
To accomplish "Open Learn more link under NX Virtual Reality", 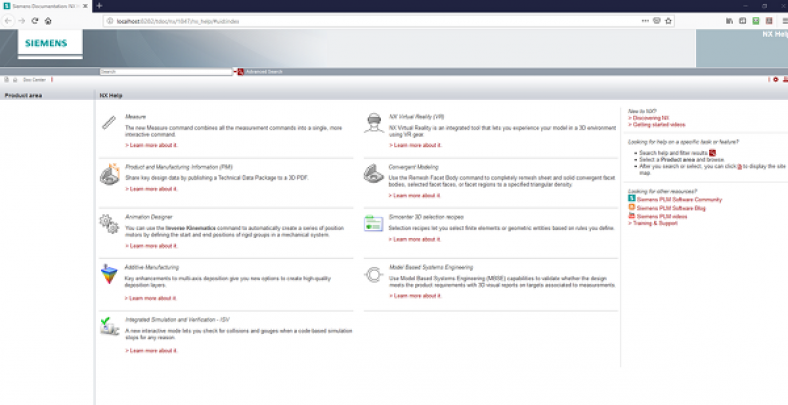I will point(415,145).
